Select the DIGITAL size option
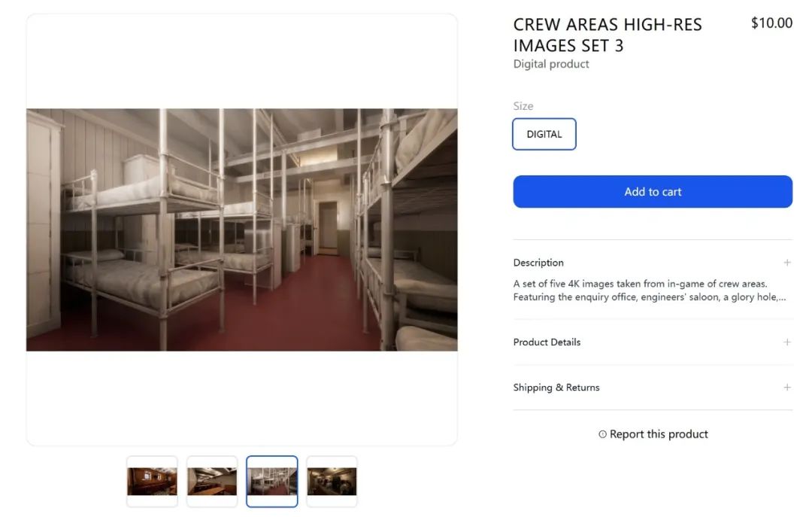Screen dimensions: 812x517 544,135
